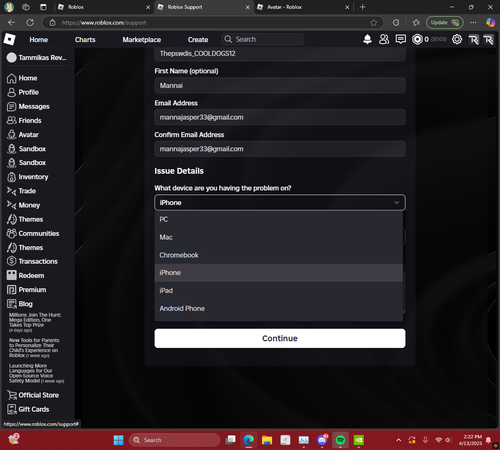Switch to the Roblox browser tab
The image size is (500, 450).
(103, 7)
